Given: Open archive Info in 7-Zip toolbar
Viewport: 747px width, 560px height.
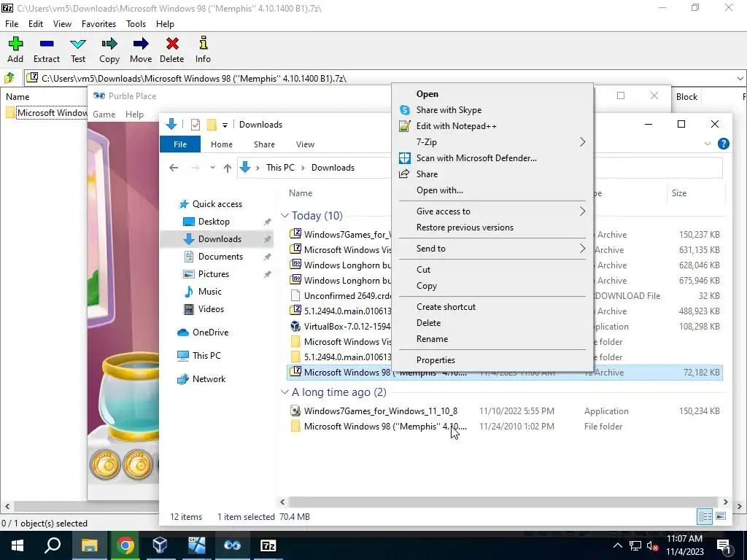Looking at the screenshot, I should 203,50.
